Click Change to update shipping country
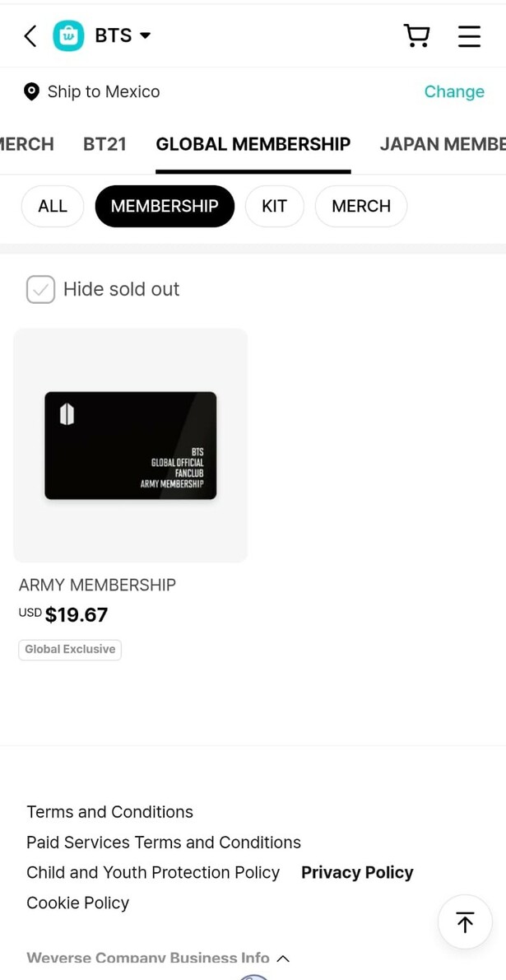Screen dimensions: 506x980 454,91
